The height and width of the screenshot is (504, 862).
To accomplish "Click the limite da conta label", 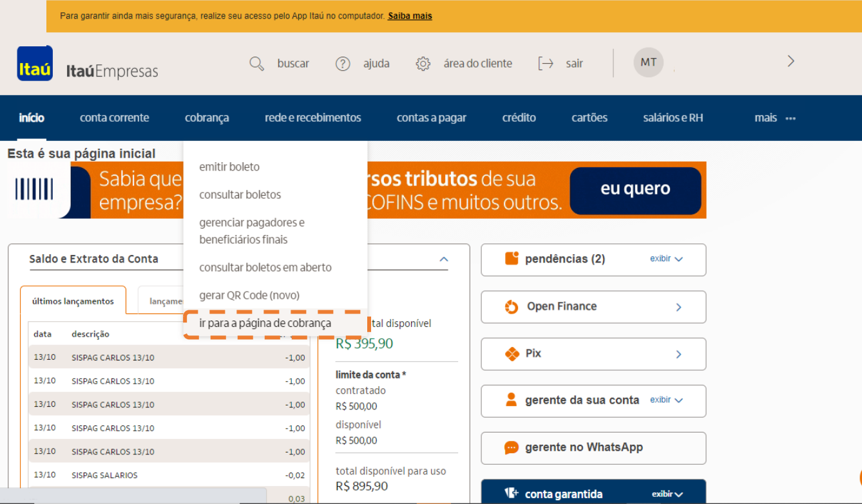I will point(371,375).
